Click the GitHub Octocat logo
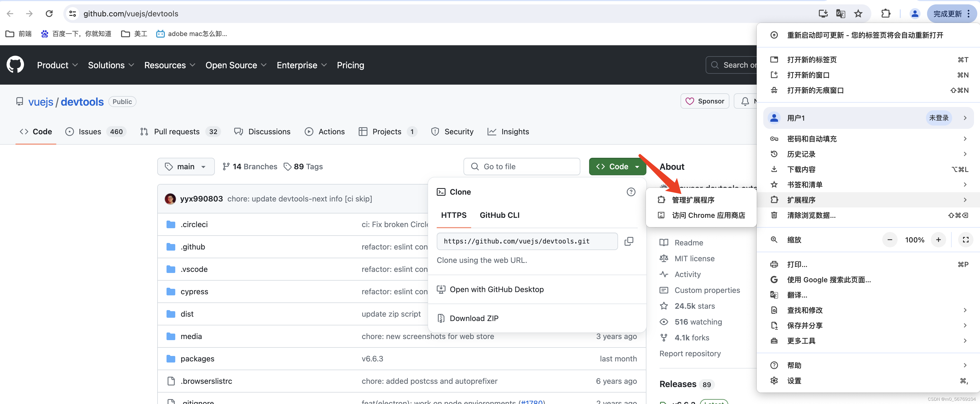 click(15, 65)
